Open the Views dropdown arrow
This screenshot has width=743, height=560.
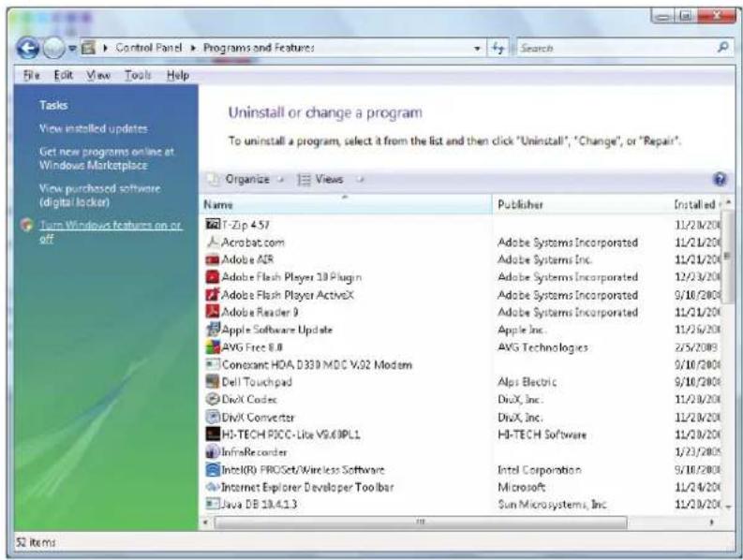pyautogui.click(x=360, y=180)
